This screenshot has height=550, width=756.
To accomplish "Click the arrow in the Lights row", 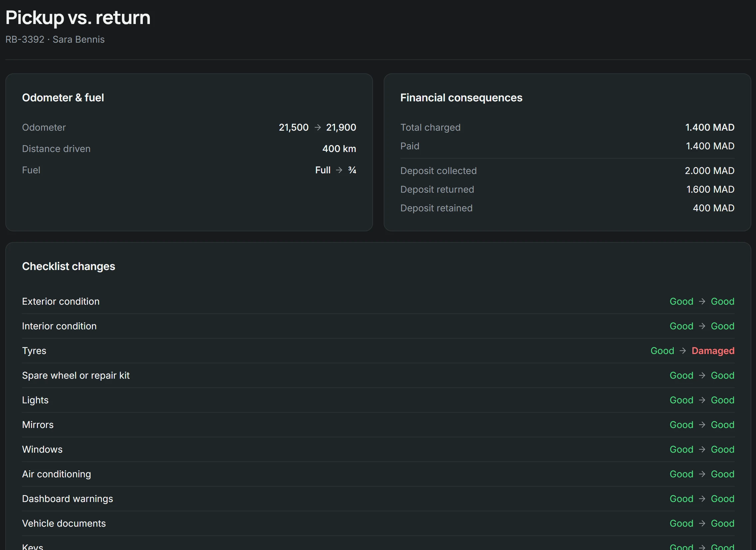I will pyautogui.click(x=702, y=400).
